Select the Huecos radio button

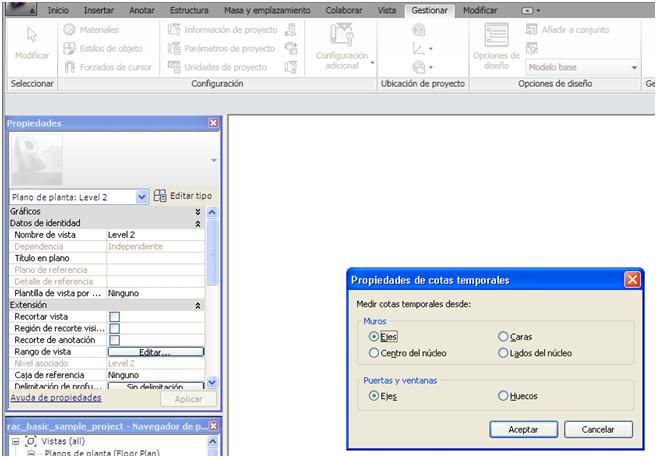point(503,396)
